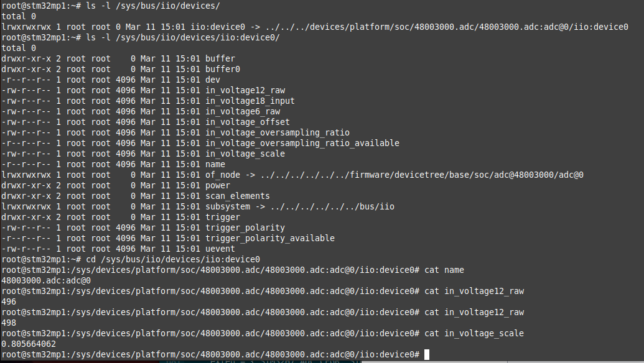
Task: Click the uevent file name
Action: [220, 249]
